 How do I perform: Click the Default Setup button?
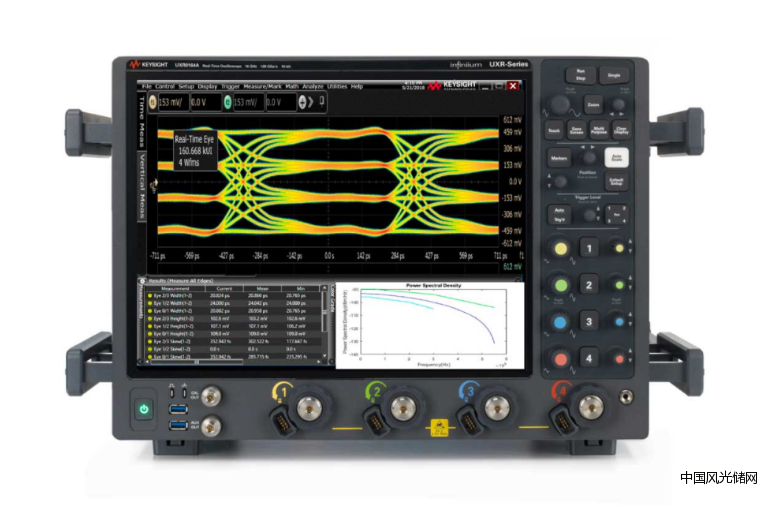point(617,181)
